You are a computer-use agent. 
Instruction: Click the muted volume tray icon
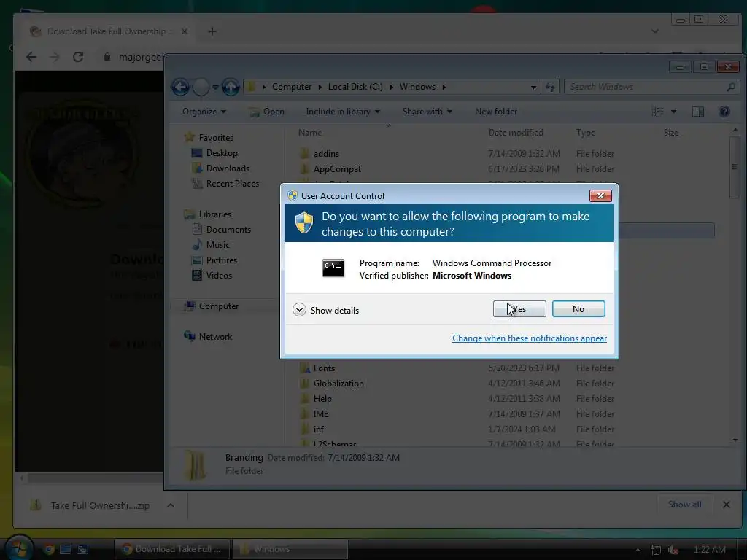(673, 550)
